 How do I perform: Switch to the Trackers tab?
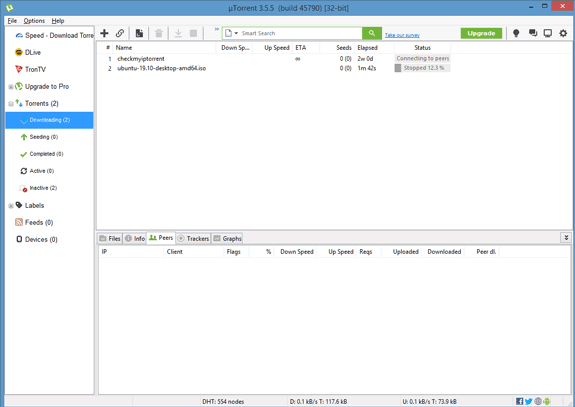(193, 238)
